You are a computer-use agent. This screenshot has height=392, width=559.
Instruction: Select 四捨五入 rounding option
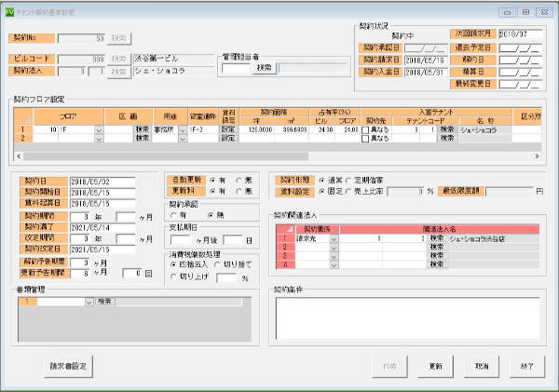pyautogui.click(x=173, y=264)
